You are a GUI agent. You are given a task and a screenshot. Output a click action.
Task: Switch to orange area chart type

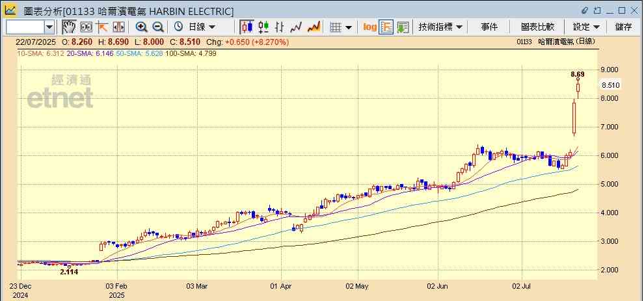click(314, 27)
